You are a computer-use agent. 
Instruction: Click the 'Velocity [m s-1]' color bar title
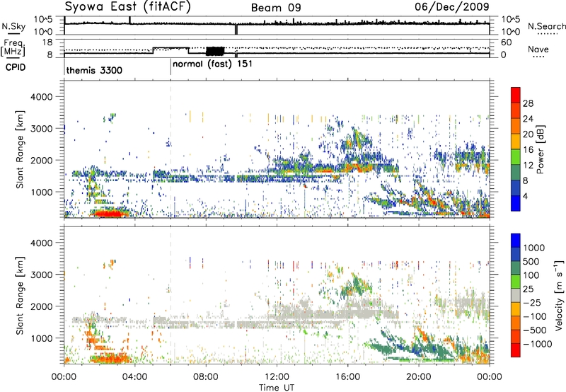click(559, 295)
